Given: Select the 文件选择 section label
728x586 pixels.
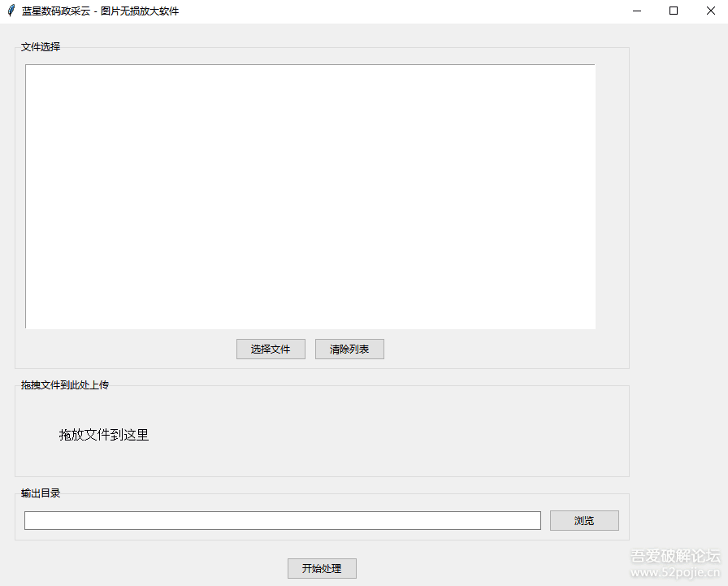Looking at the screenshot, I should [39, 46].
